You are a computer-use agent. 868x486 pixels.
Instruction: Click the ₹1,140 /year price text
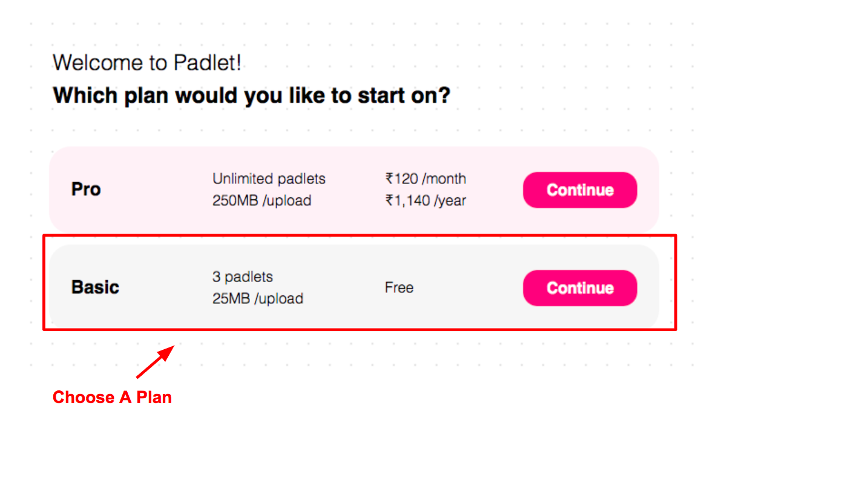click(426, 200)
